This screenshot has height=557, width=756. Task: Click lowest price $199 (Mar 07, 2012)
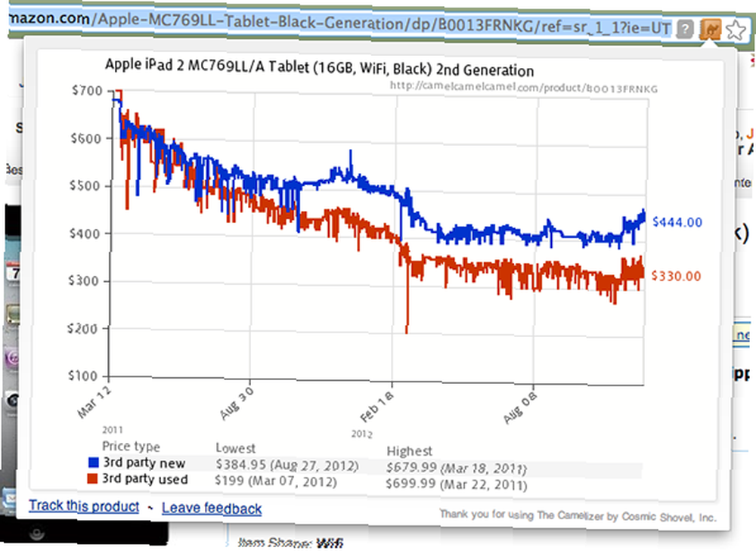click(x=275, y=481)
